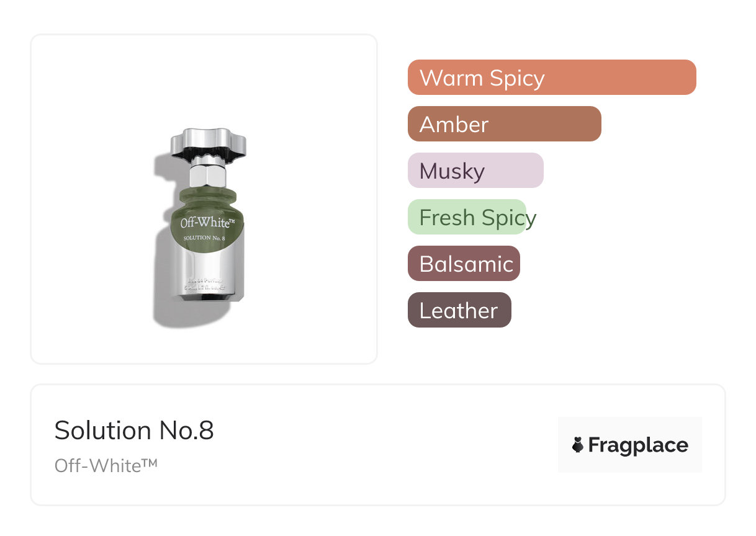Click the Fragplace wordmark text

click(x=638, y=445)
